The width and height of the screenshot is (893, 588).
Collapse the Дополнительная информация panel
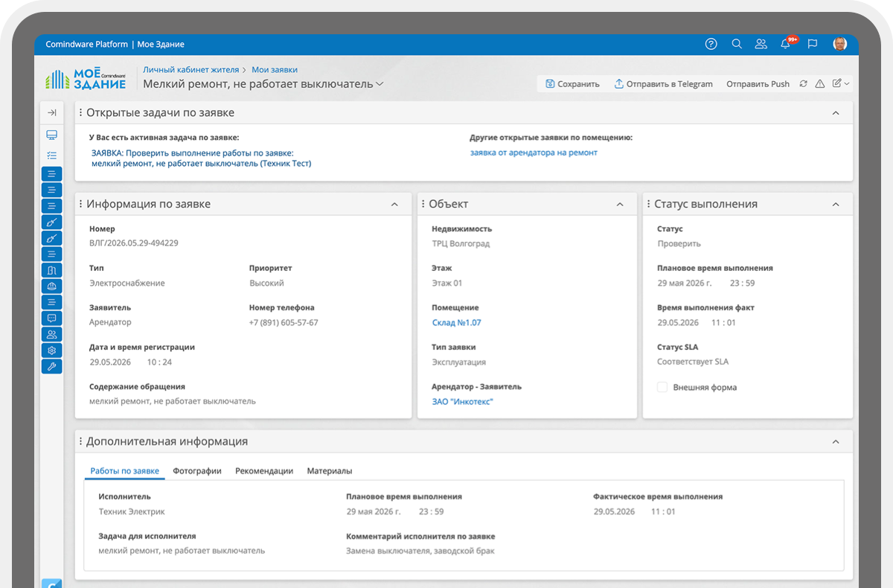[x=836, y=441]
